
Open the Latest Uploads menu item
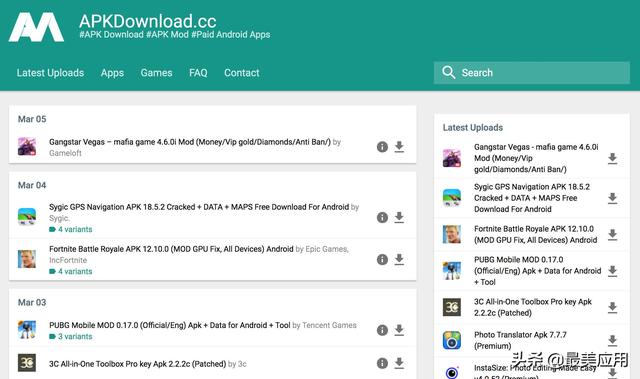click(50, 73)
